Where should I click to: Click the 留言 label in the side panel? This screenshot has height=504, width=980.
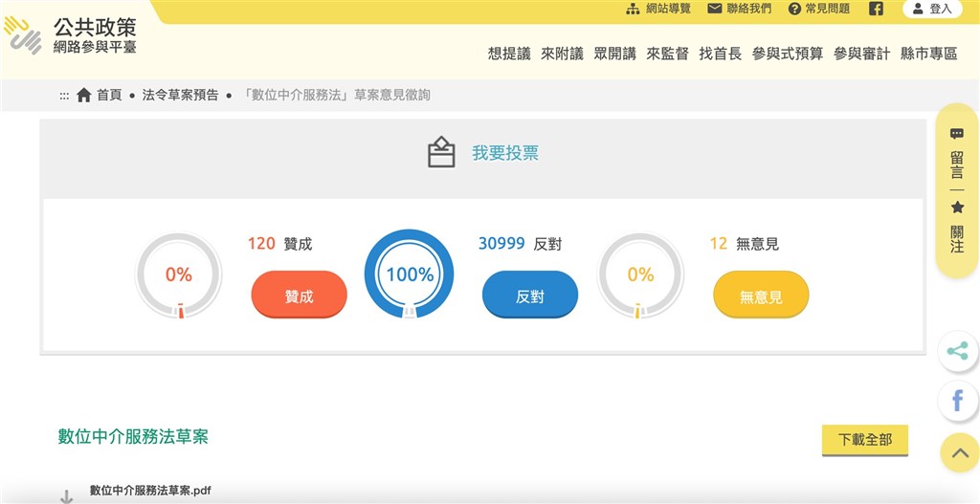click(x=957, y=164)
